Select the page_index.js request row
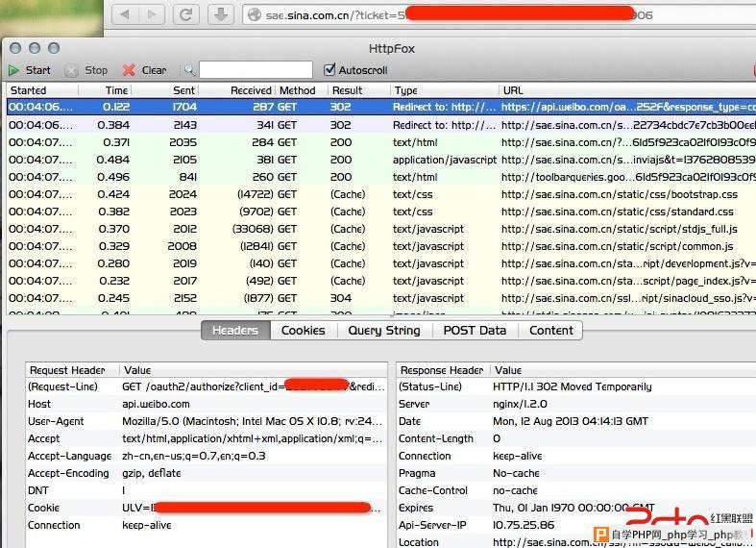This screenshot has height=548, width=756. pyautogui.click(x=381, y=281)
